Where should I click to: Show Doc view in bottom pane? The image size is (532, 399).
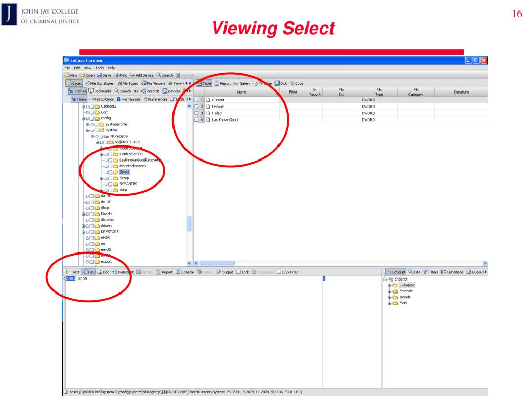pyautogui.click(x=103, y=272)
